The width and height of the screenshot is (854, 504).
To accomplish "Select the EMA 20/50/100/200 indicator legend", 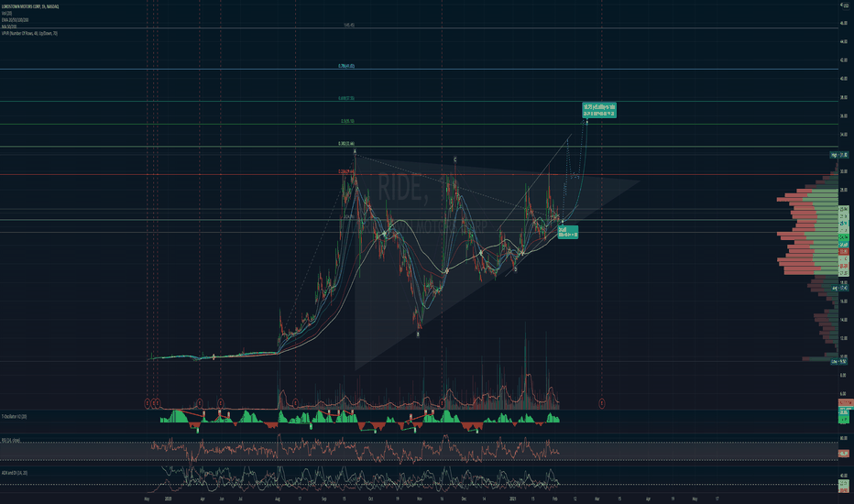I will (x=15, y=19).
